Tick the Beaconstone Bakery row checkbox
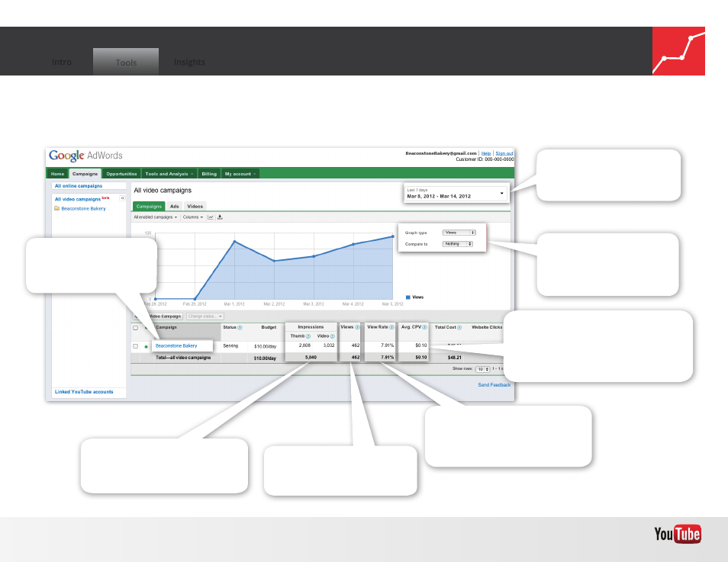The image size is (728, 562). click(136, 346)
